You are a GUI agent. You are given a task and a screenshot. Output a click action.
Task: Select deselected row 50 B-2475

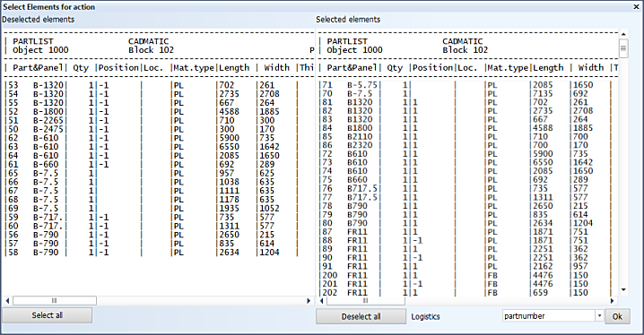point(159,129)
